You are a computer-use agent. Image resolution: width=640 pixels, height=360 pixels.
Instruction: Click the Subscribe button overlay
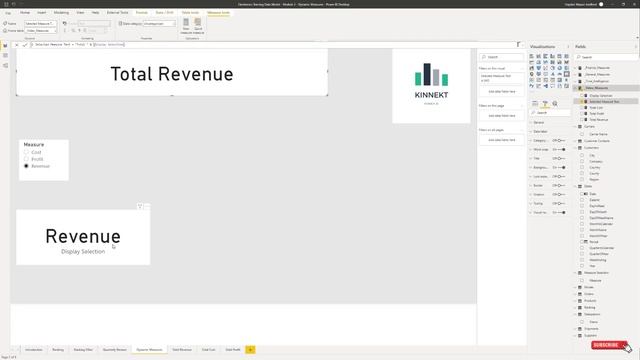[609, 345]
